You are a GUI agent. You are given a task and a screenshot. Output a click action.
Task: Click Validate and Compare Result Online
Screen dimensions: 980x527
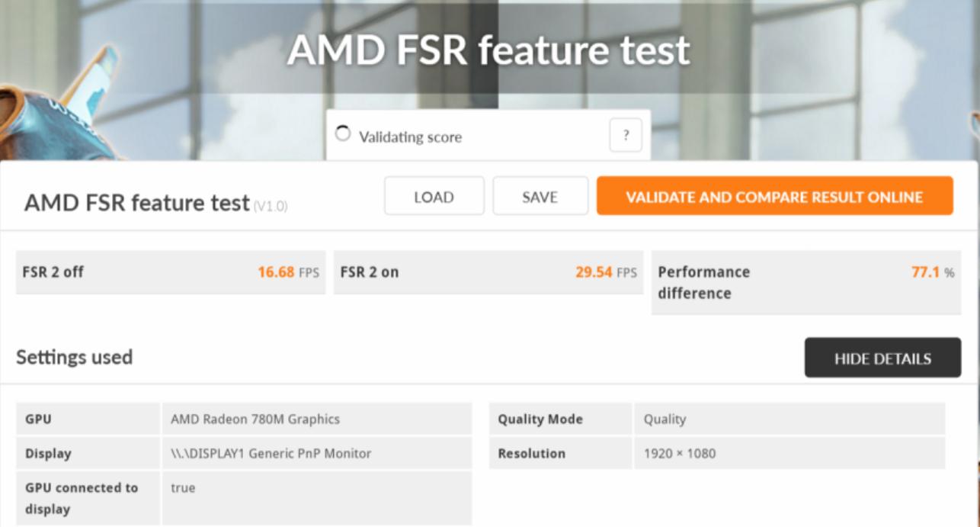(774, 197)
